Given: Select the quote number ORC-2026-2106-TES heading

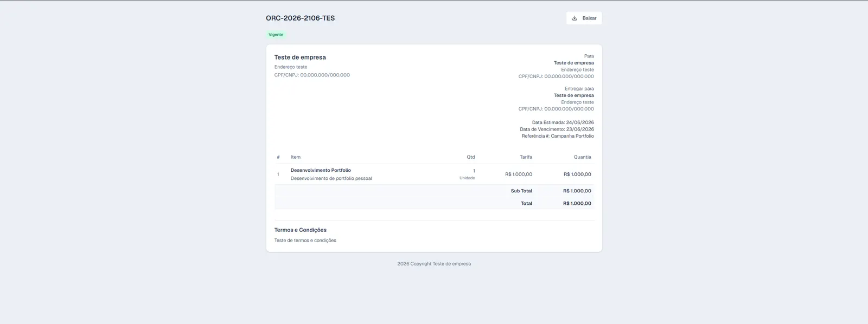Looking at the screenshot, I should 300,18.
